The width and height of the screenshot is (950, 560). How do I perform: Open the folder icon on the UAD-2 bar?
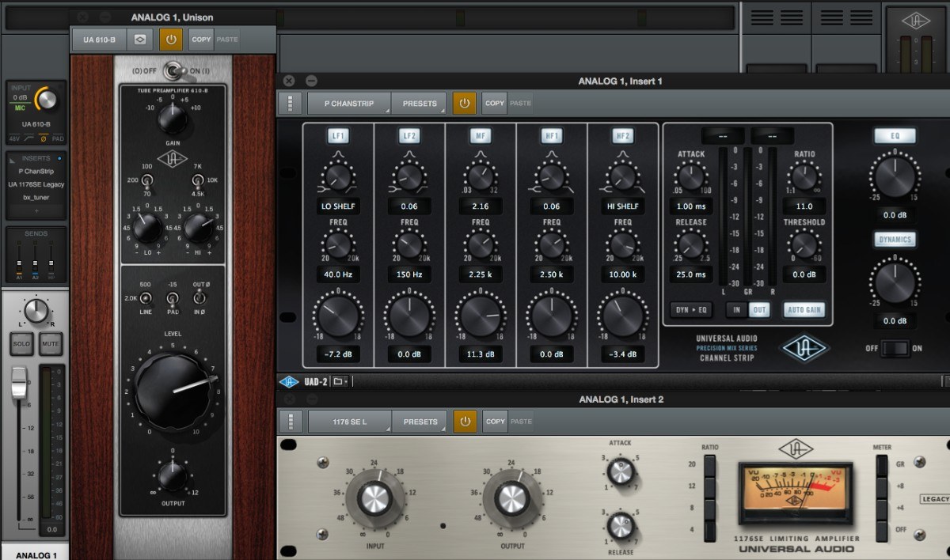340,381
